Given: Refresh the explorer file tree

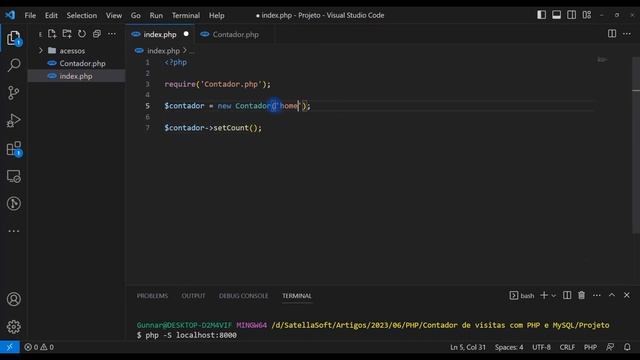Looking at the screenshot, I should click(82, 34).
